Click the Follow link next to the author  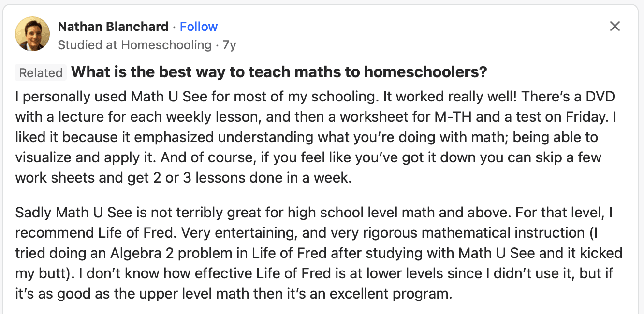pos(199,27)
